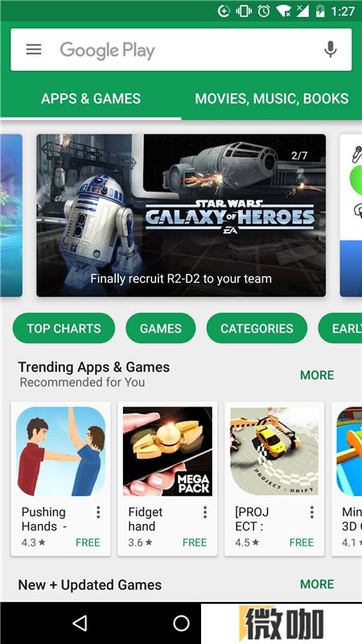The height and width of the screenshot is (644, 362).
Task: Open the Top Charts chip
Action: [64, 328]
